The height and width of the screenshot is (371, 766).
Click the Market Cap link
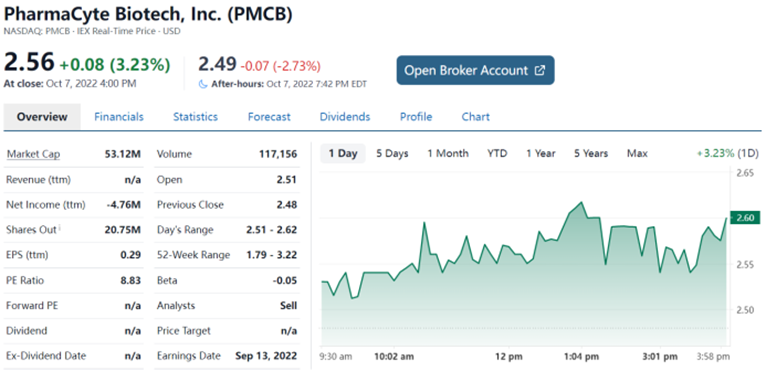pyautogui.click(x=33, y=154)
